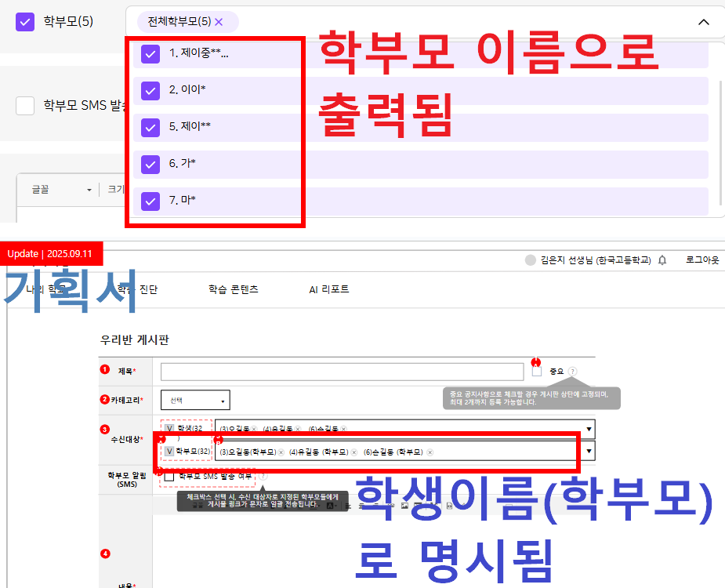Deselect the '6. 가*' parent option

[x=150, y=164]
